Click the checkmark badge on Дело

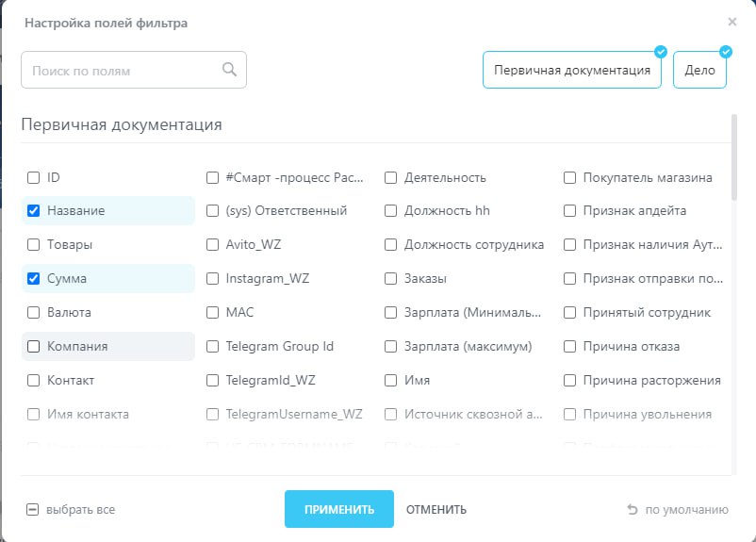[x=725, y=52]
